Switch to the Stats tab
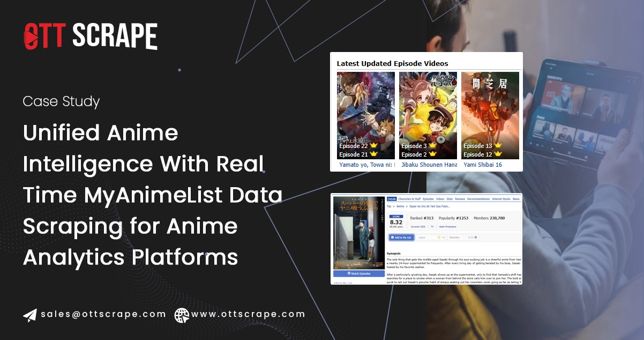Viewport: 644px width, 340px height. coord(450,199)
